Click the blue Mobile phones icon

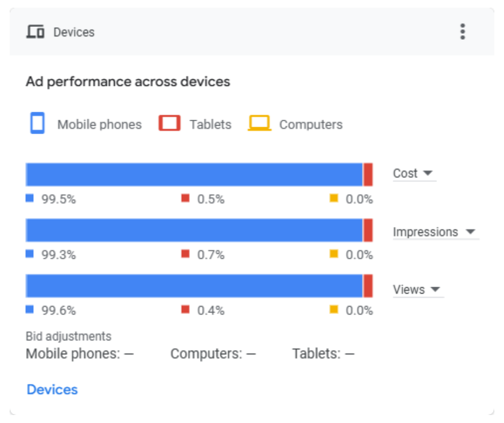pos(37,123)
